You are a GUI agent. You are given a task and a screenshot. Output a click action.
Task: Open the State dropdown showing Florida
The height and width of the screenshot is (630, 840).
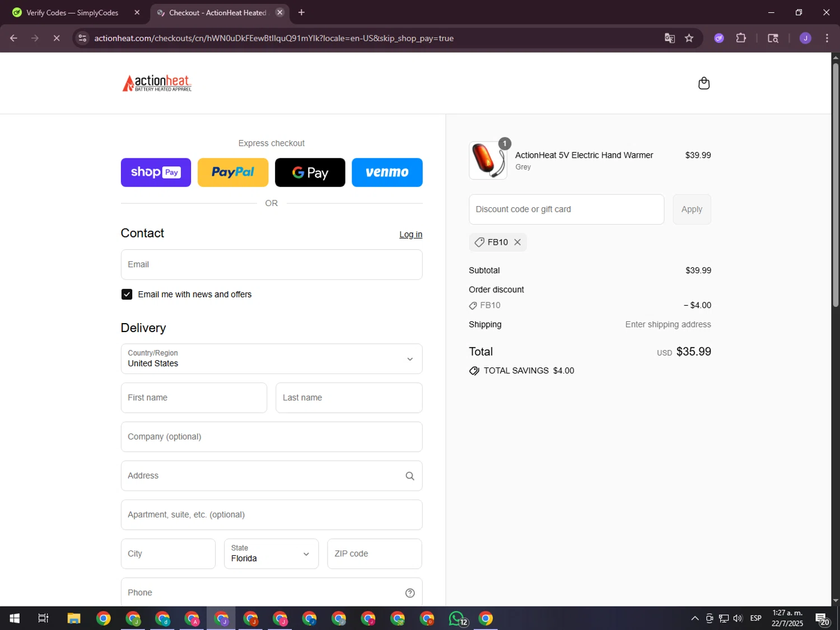coord(271,554)
